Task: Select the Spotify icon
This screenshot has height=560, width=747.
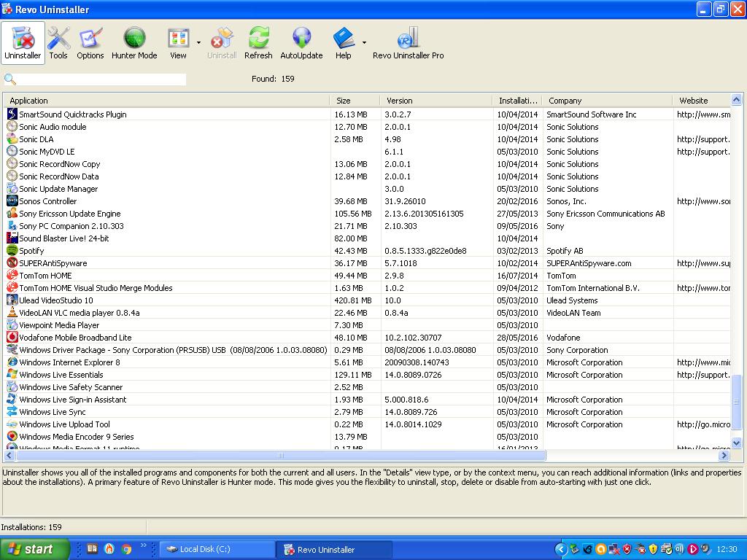Action: tap(12, 251)
